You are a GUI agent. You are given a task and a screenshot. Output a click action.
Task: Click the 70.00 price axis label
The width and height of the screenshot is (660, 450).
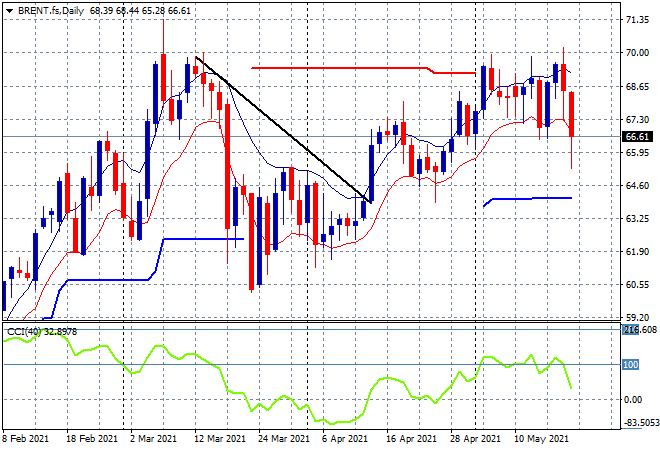(x=637, y=53)
